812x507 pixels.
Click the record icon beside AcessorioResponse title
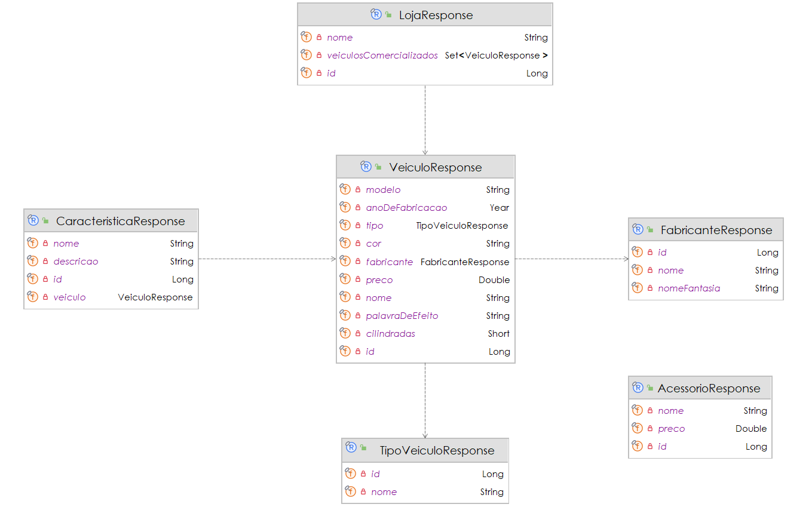[x=638, y=388]
